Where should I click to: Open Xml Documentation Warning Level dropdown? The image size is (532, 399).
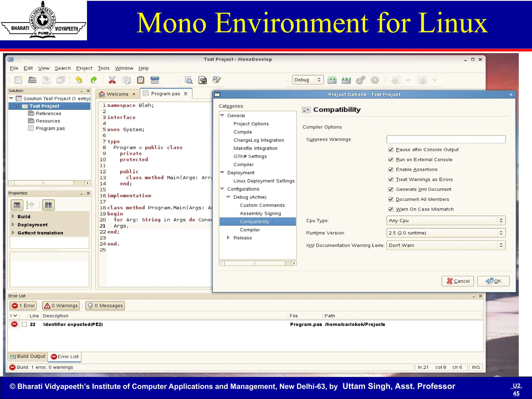(x=446, y=245)
